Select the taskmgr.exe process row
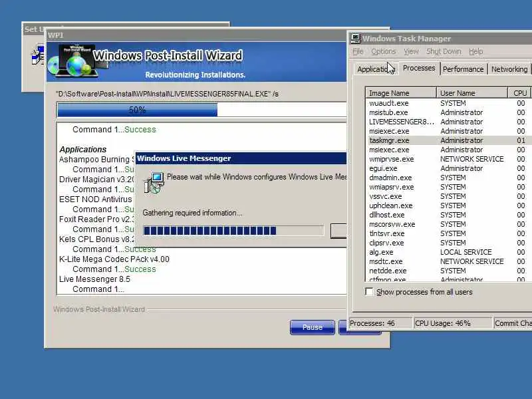This screenshot has height=399, width=532. 448,140
